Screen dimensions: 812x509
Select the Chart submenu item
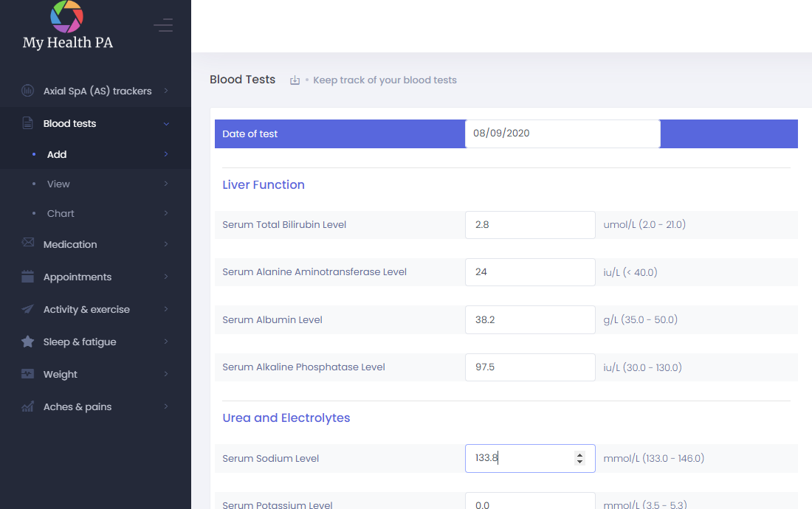click(95, 213)
